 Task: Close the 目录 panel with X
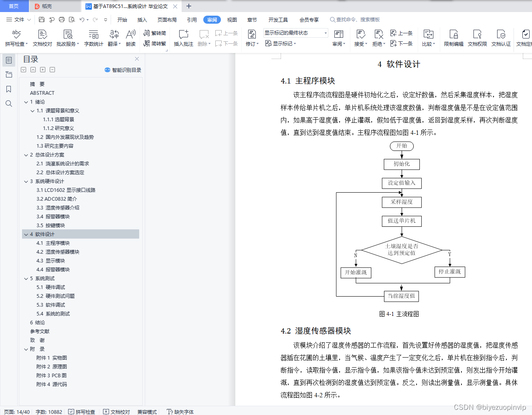click(x=137, y=59)
